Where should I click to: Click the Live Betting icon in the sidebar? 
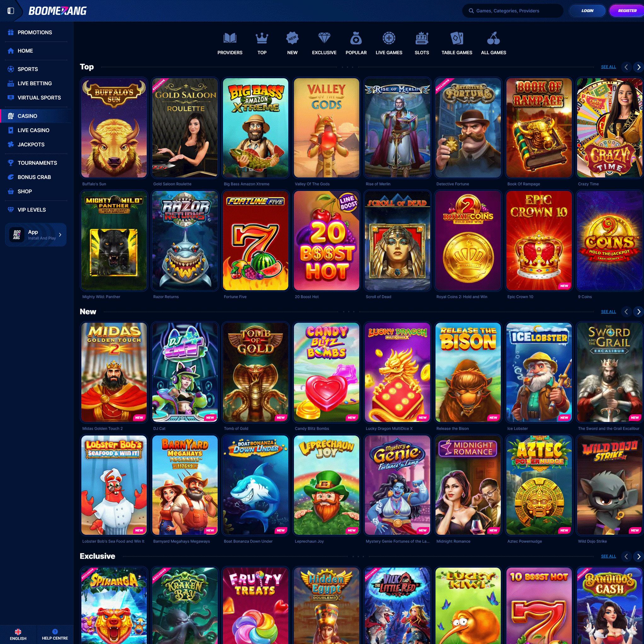coord(11,83)
